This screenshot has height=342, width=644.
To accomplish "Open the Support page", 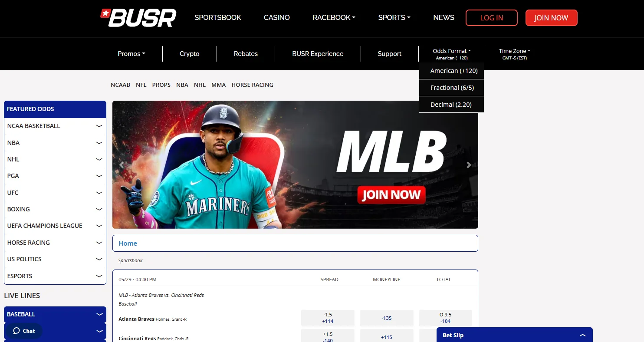I will tap(389, 54).
